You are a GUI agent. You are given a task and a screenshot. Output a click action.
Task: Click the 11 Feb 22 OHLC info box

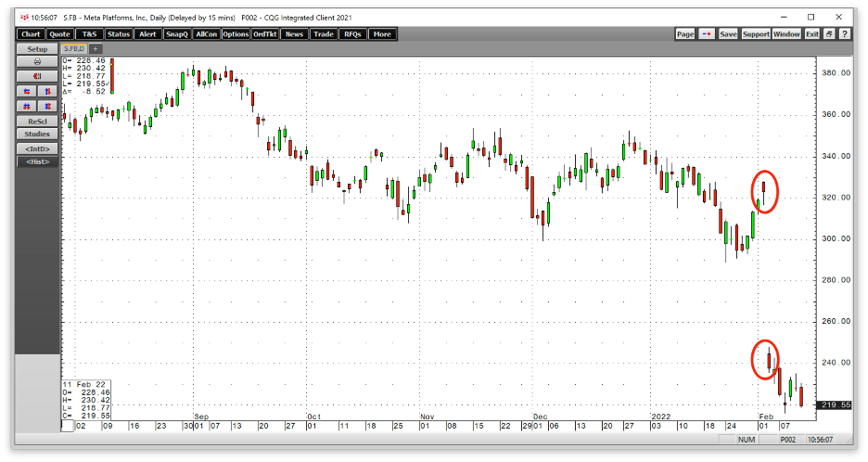pyautogui.click(x=86, y=400)
